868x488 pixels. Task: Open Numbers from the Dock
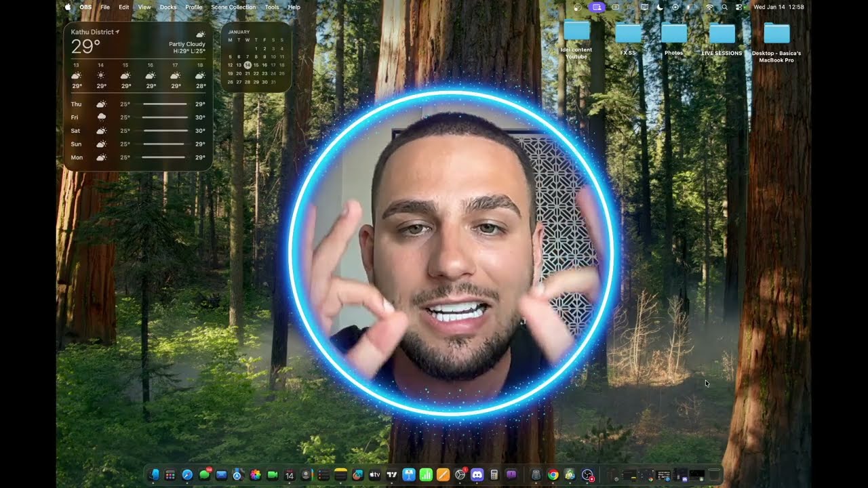click(426, 475)
